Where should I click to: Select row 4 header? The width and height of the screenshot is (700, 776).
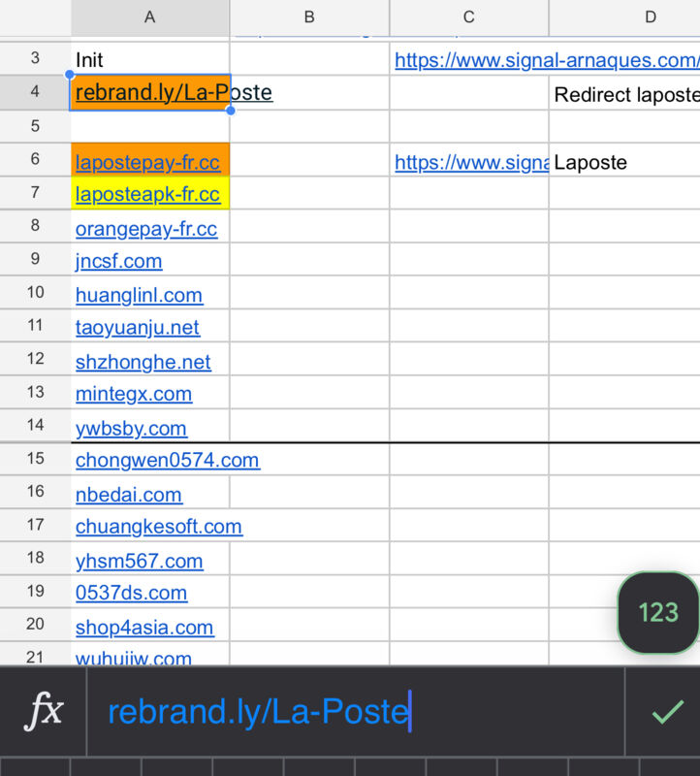[x=35, y=92]
